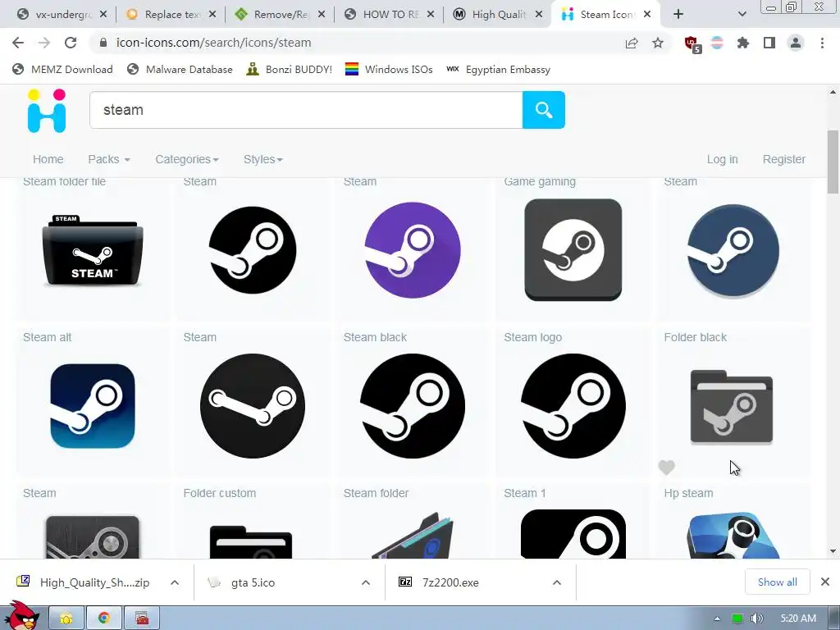Open the Game gaming dark square icon
This screenshot has width=840, height=630.
tap(573, 249)
